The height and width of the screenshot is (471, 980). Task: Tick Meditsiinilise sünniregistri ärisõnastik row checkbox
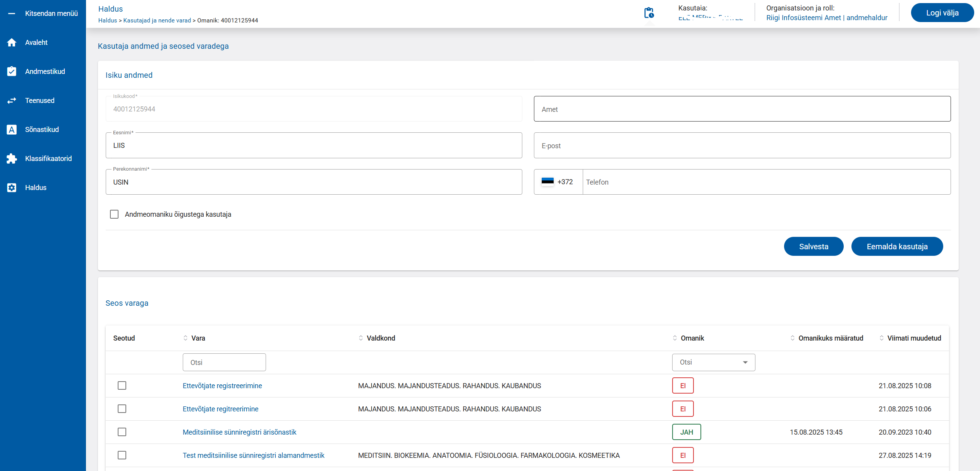122,432
